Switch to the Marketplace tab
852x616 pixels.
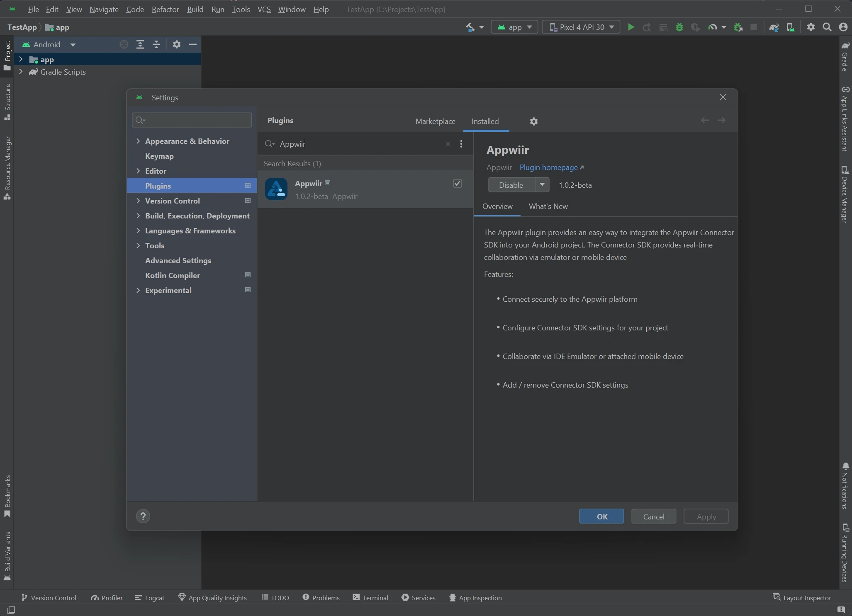coord(435,121)
